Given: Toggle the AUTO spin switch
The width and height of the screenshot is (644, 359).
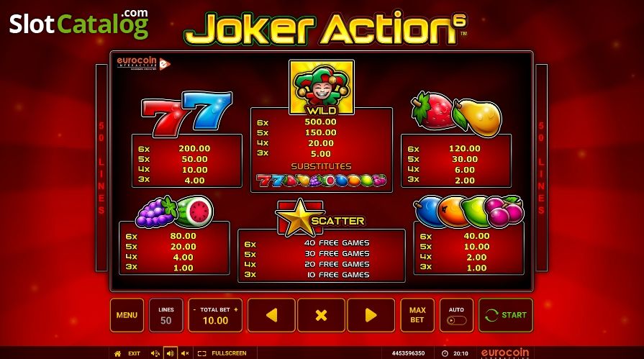Looking at the screenshot, I should [x=457, y=320].
